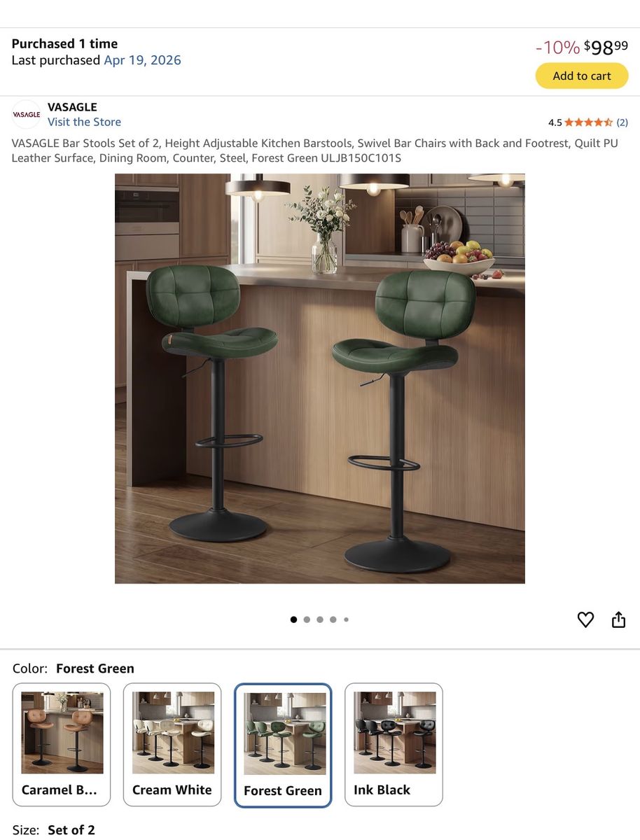Select the fourth image carousel dot
640x840 pixels.
pos(333,619)
